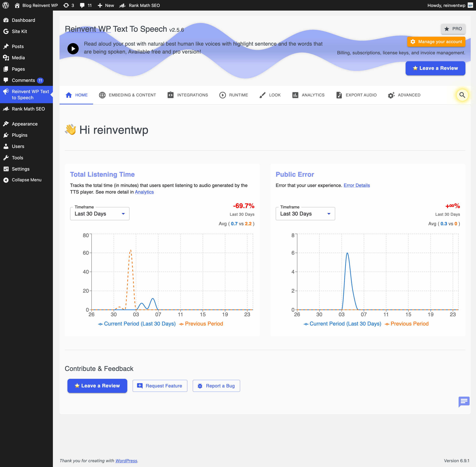Toggle Current Period legend in Listening Time chart

click(137, 324)
